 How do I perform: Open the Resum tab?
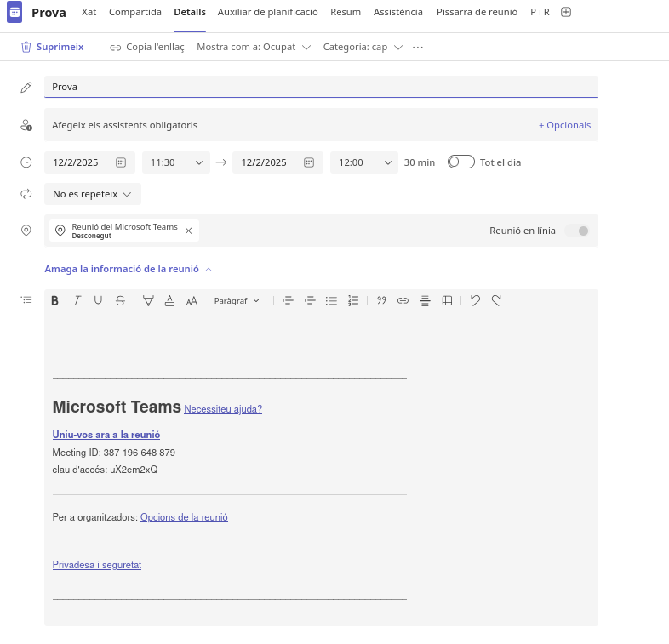pos(346,12)
